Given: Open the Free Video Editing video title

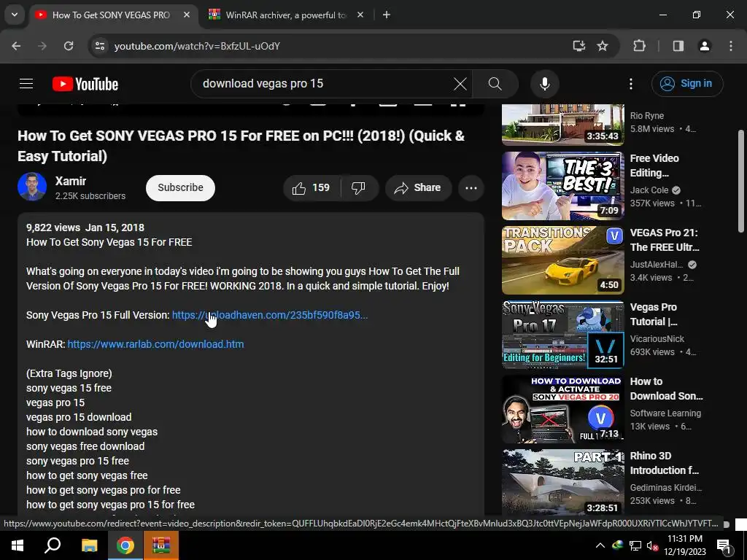Looking at the screenshot, I should point(654,166).
